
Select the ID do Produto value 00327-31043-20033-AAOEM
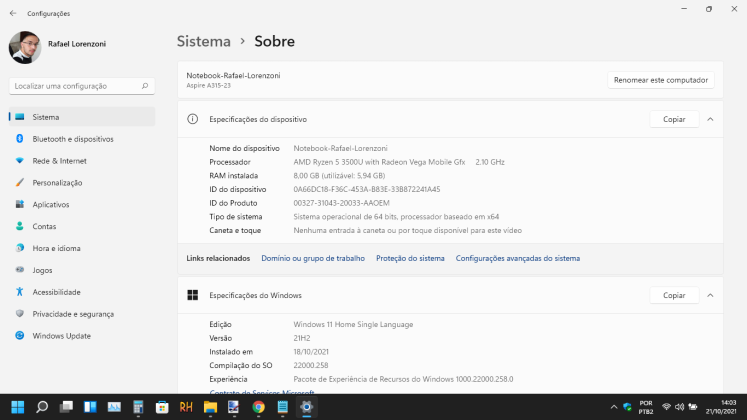tap(342, 203)
